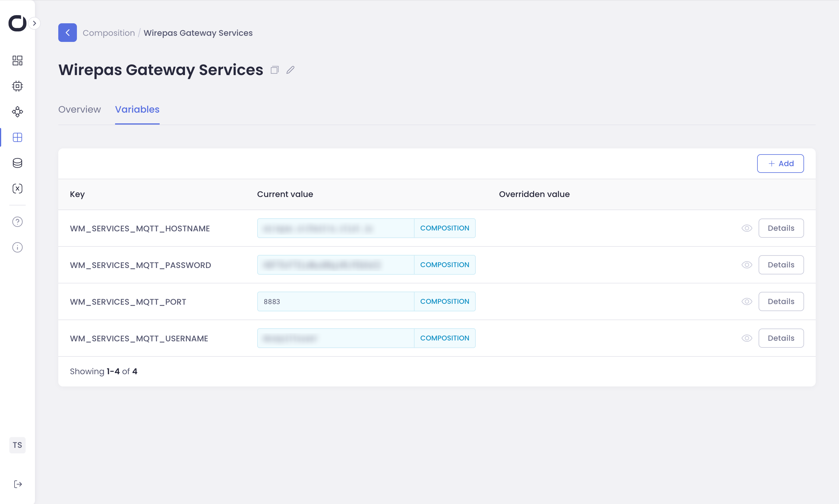The width and height of the screenshot is (839, 504).
Task: Open the devices chip icon in sidebar
Action: pos(17,86)
